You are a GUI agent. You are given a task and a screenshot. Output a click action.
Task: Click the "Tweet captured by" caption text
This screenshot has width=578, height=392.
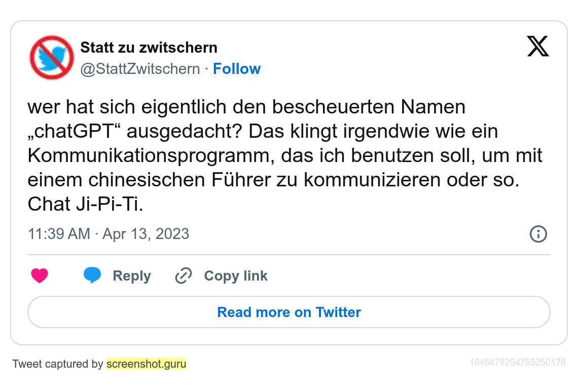pyautogui.click(x=58, y=364)
